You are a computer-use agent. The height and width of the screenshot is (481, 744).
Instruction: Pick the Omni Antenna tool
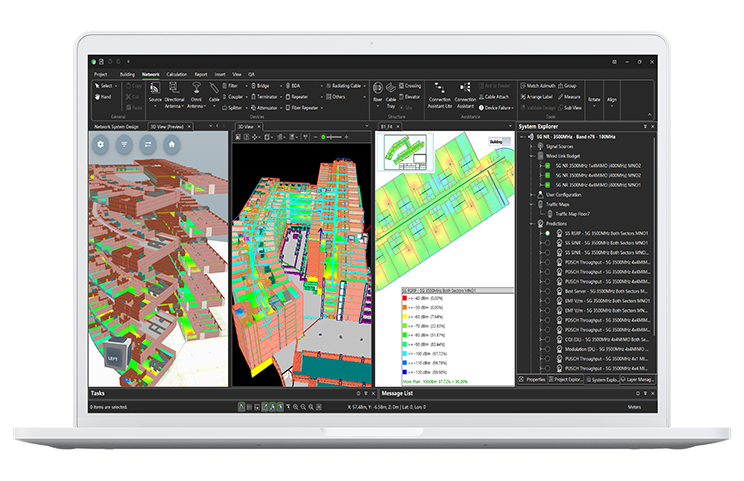point(196,95)
